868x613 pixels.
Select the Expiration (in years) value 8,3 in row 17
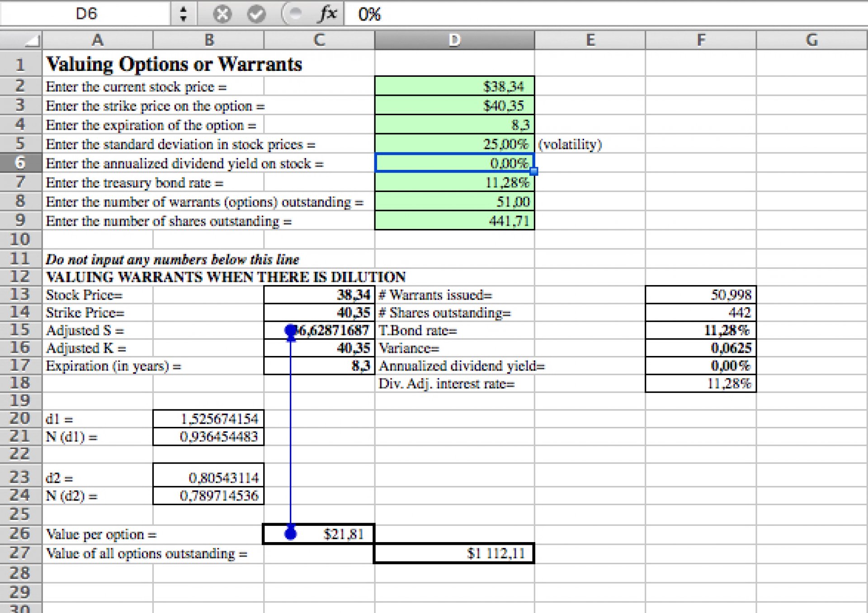click(x=319, y=365)
